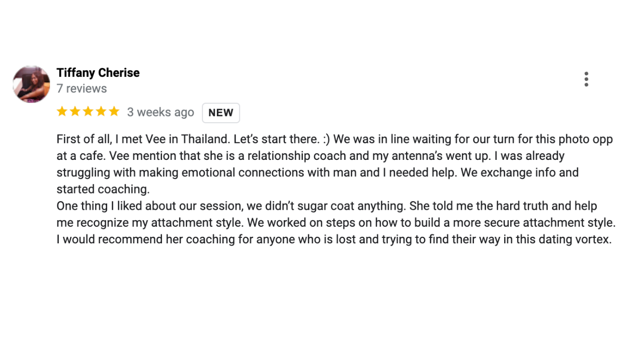Viewport: 644px width, 362px height.
Task: Click the line "started coaching."
Action: click(103, 190)
